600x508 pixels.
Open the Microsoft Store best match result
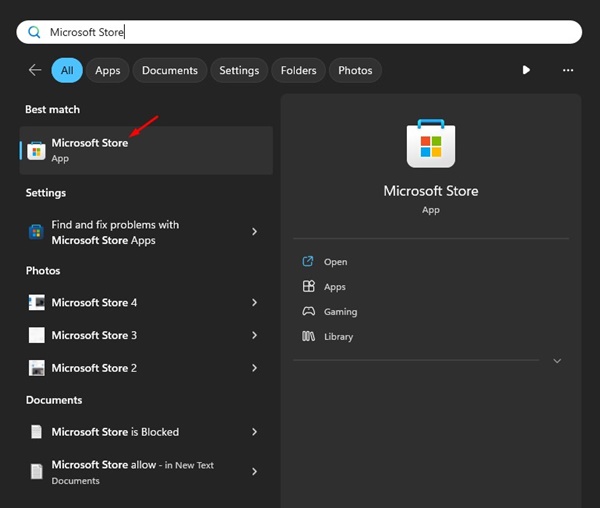tap(146, 150)
